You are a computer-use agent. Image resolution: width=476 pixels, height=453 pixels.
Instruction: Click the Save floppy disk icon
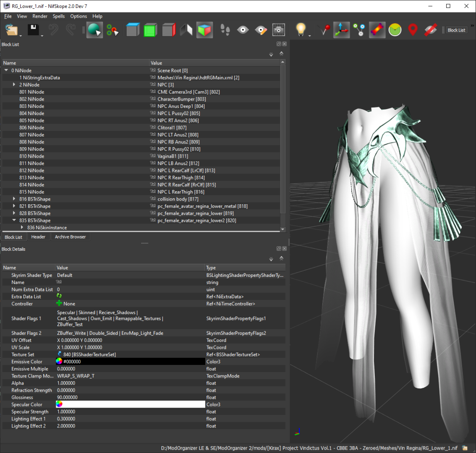(33, 30)
